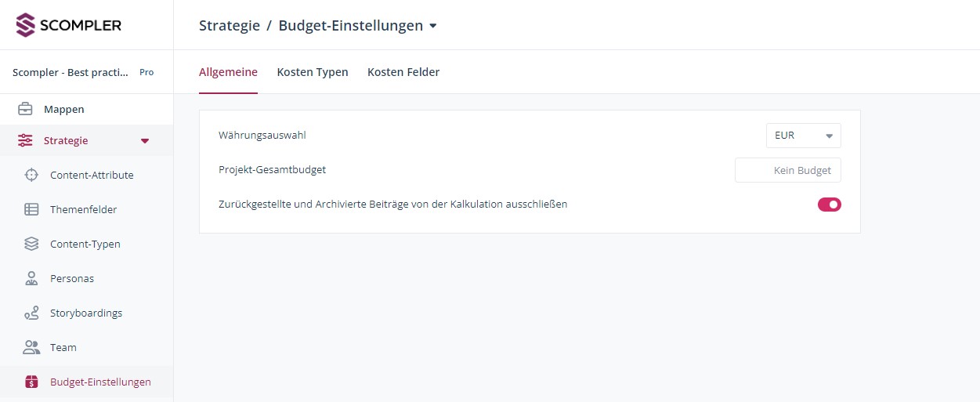
Task: Collapse the Strategie menu arrow
Action: pos(144,141)
